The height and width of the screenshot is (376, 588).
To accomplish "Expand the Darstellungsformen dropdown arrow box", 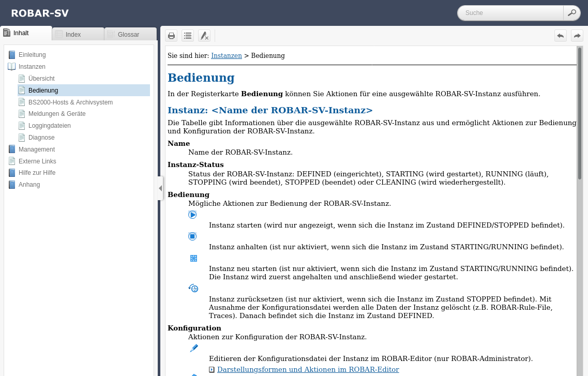I will pos(212,370).
